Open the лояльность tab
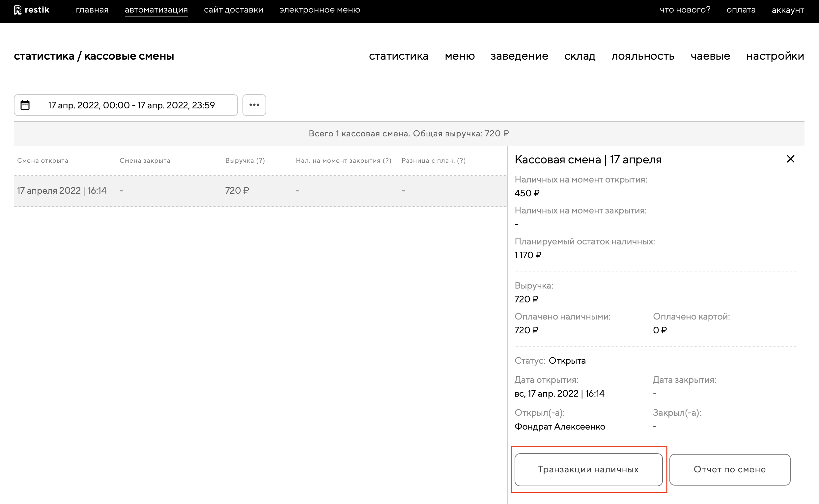 coord(642,56)
